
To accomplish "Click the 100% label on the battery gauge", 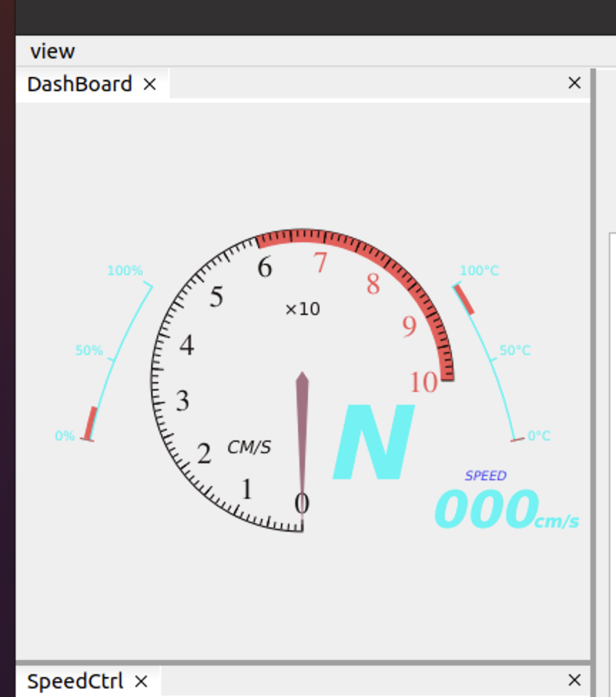I will coord(124,271).
